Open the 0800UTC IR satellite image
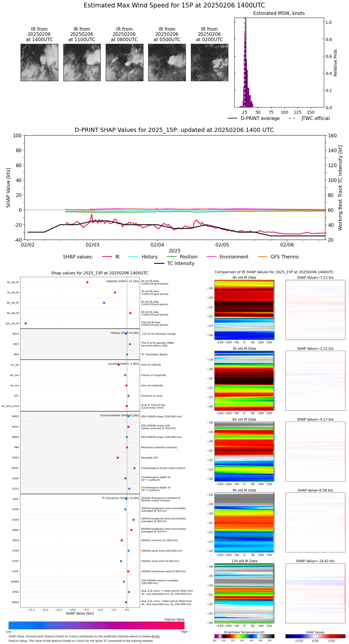This screenshot has height=644, width=349. 124,62
